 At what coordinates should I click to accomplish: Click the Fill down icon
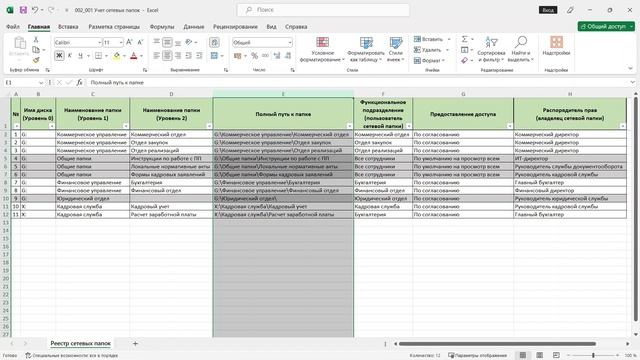(x=464, y=50)
